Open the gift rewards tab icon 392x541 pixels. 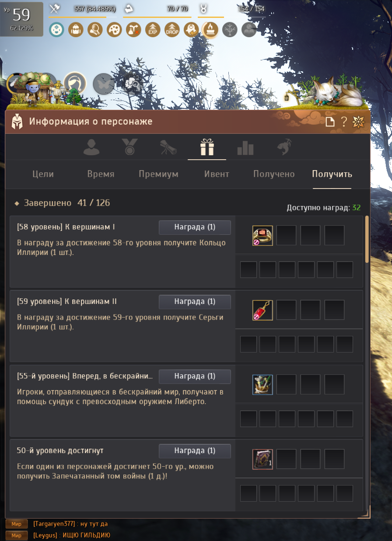pos(207,147)
